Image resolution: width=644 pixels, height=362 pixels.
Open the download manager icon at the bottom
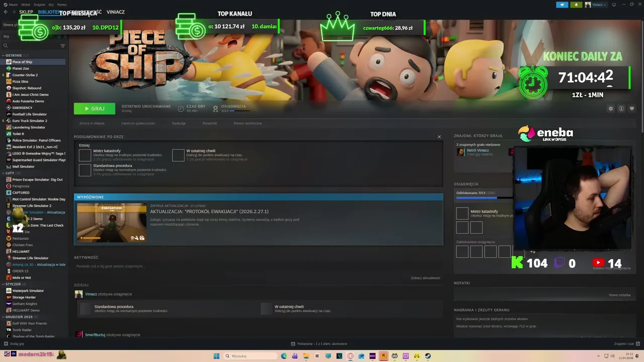click(293, 344)
